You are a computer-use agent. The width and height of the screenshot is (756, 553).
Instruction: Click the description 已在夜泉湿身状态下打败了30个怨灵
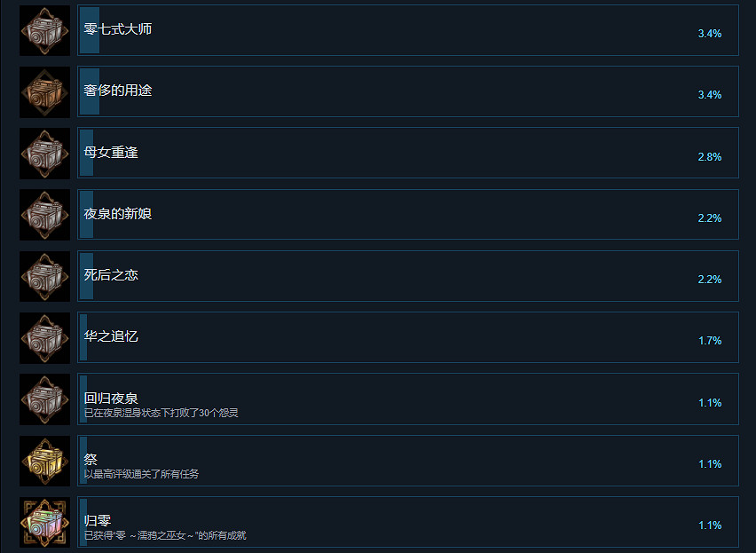(x=161, y=413)
